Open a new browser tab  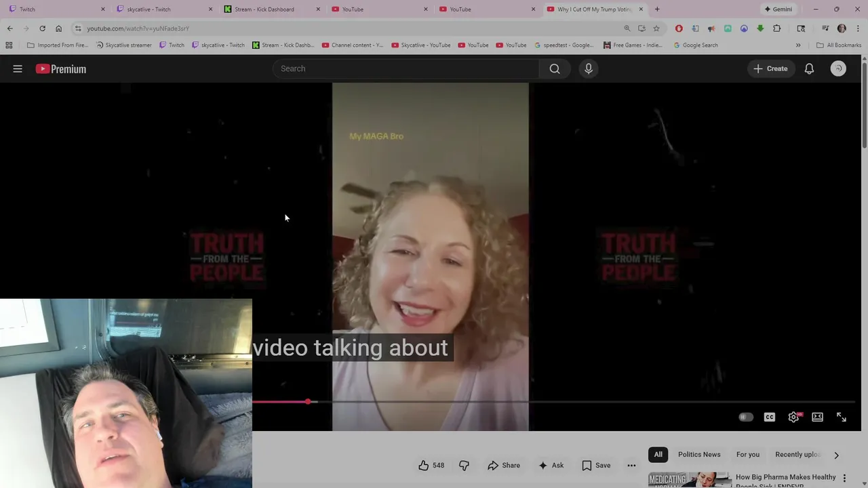click(657, 9)
